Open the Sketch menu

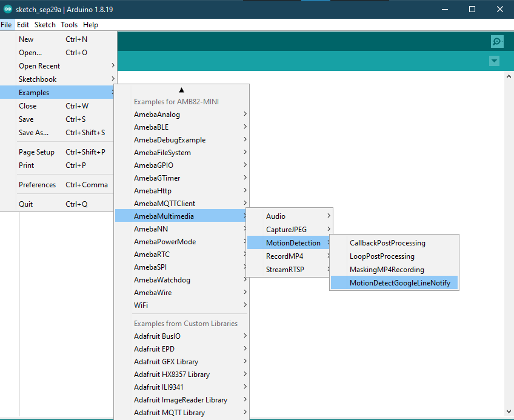pyautogui.click(x=45, y=25)
